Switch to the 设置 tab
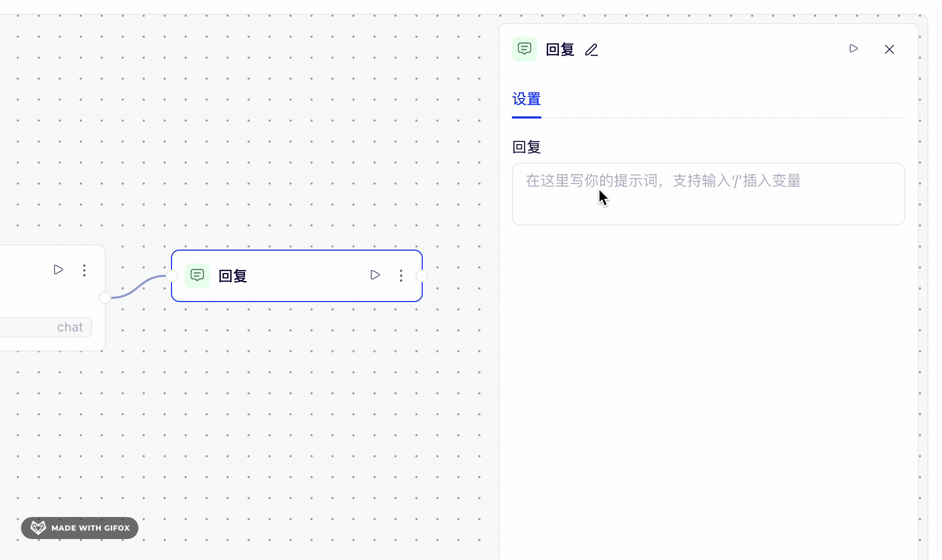Screen dimensions: 942x560 point(526,99)
